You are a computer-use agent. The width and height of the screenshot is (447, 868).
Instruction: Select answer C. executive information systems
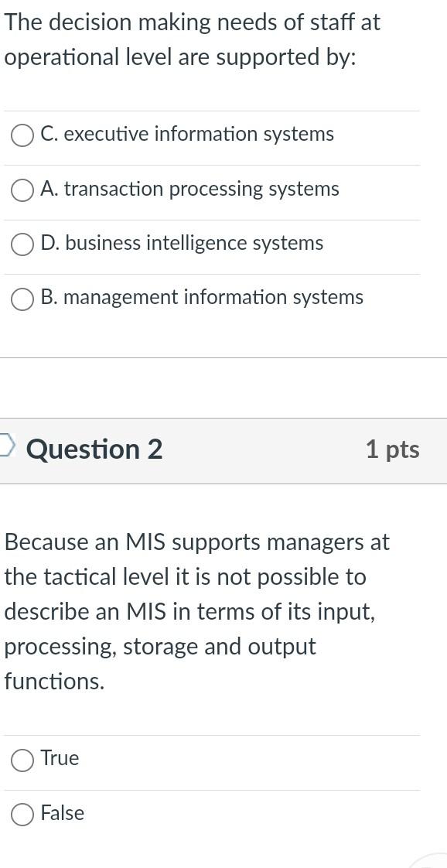[22, 135]
